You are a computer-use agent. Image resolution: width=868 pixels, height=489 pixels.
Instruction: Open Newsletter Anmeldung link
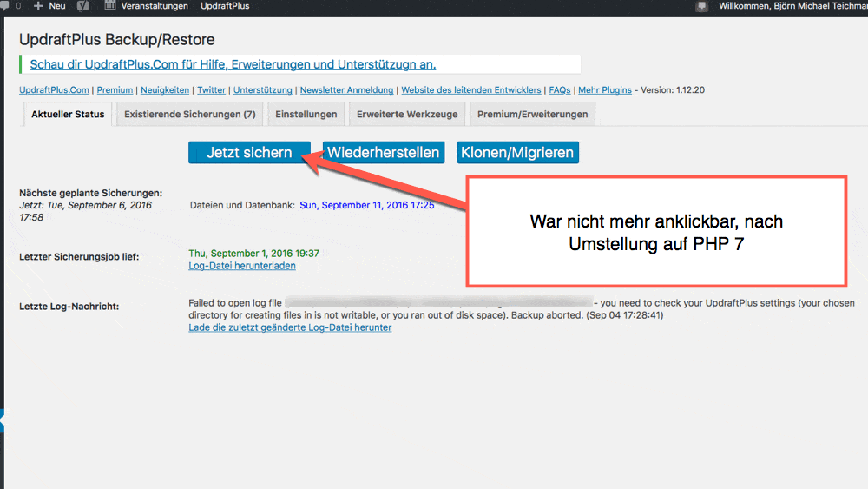point(346,89)
